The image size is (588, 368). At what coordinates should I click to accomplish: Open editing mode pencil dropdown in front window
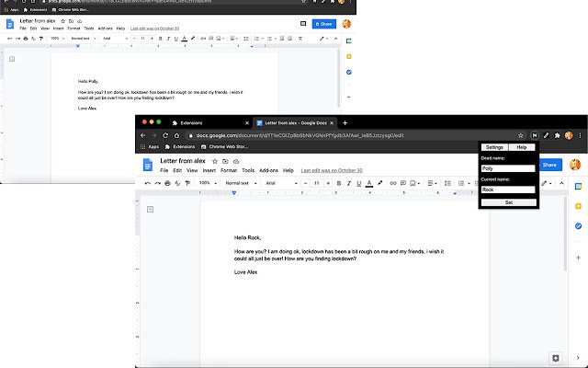(547, 183)
